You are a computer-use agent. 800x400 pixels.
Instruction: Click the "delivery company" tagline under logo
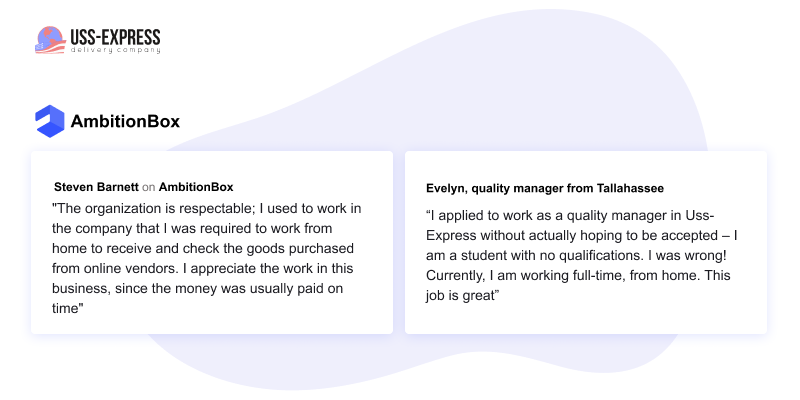(115, 50)
